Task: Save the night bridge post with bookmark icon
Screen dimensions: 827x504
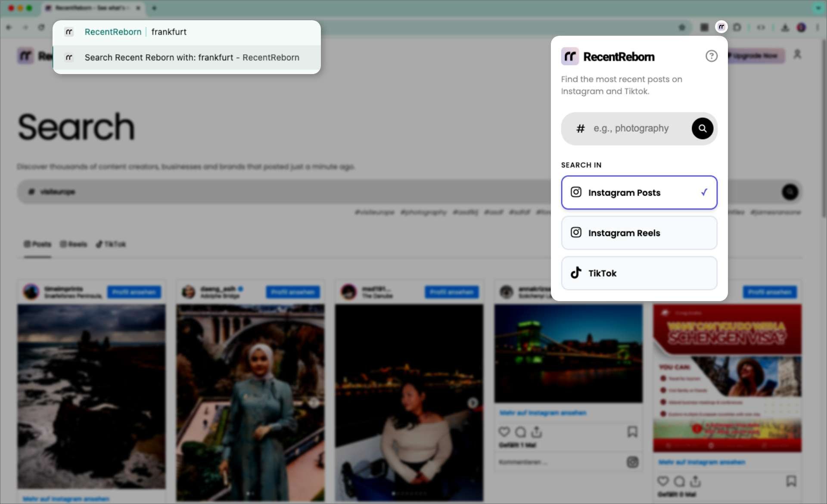Action: tap(632, 432)
